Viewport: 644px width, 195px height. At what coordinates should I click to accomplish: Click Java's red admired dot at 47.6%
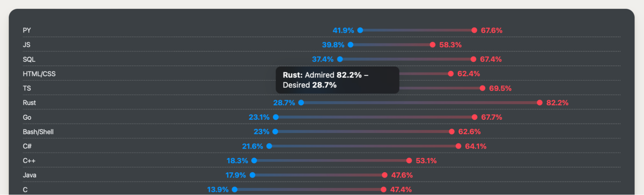click(385, 175)
